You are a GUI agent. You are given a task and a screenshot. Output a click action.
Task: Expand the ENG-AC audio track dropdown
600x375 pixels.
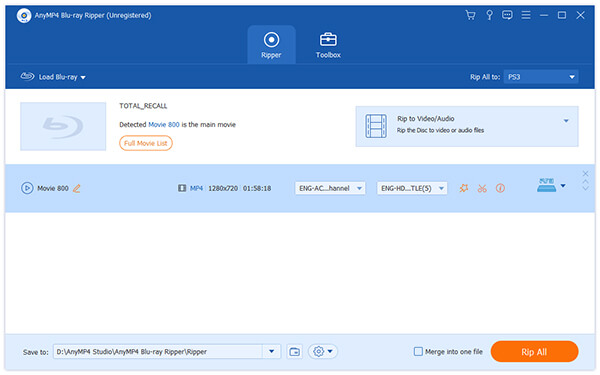coord(330,188)
